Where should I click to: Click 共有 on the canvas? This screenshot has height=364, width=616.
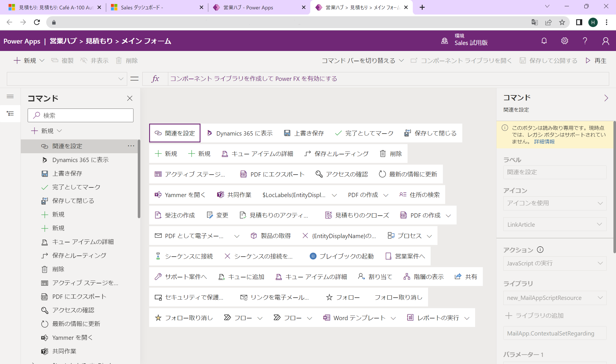click(x=466, y=277)
